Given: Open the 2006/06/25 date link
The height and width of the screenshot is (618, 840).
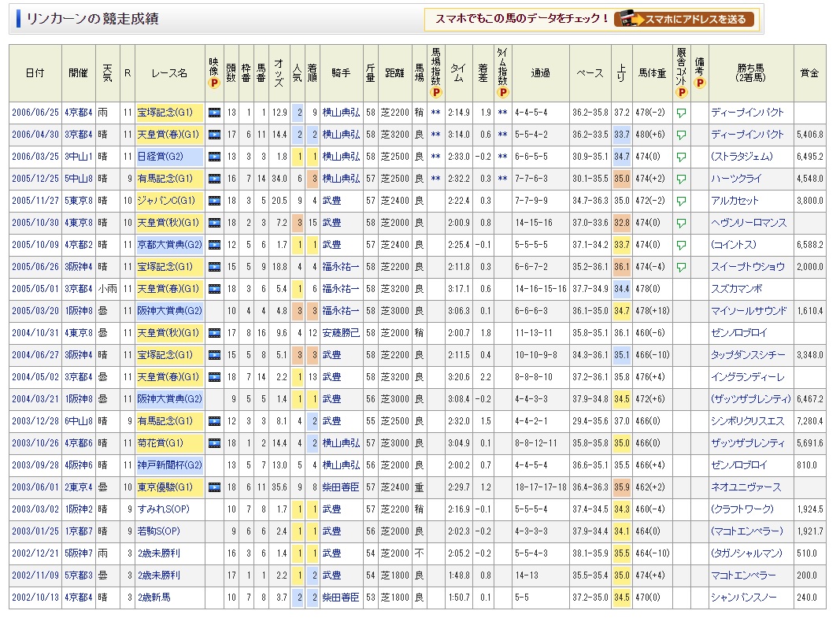Looking at the screenshot, I should (35, 113).
